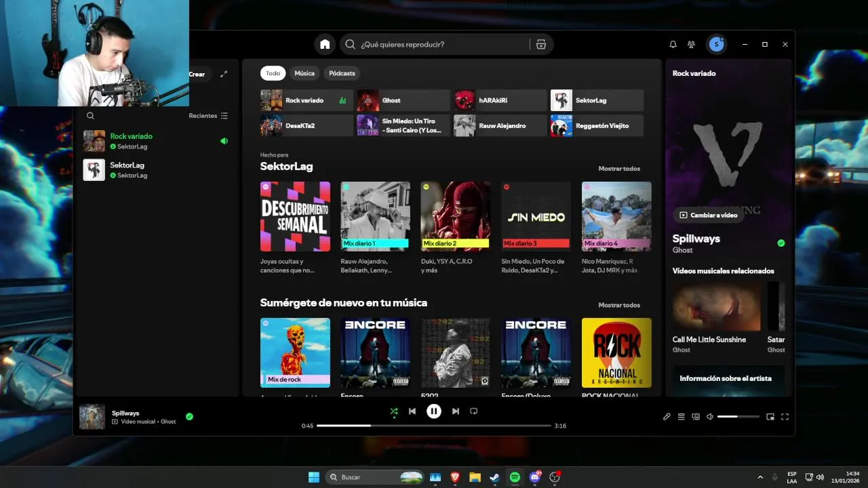Open the Rauw Alejandro quick-access tile

pos(500,125)
